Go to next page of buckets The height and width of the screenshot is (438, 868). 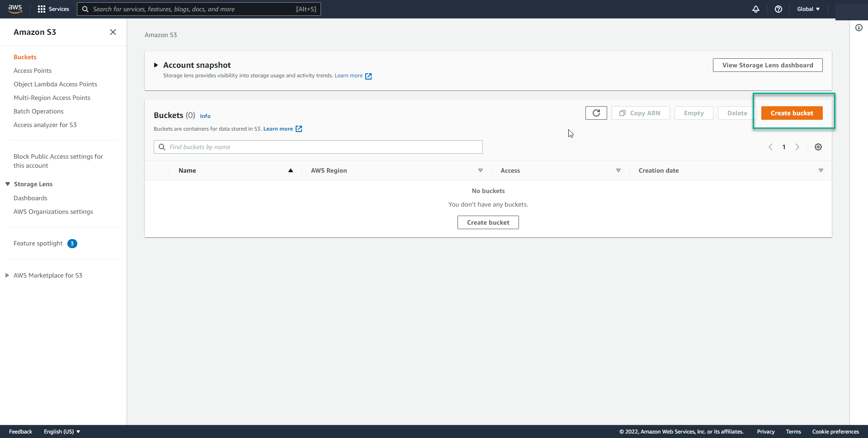[x=797, y=147]
